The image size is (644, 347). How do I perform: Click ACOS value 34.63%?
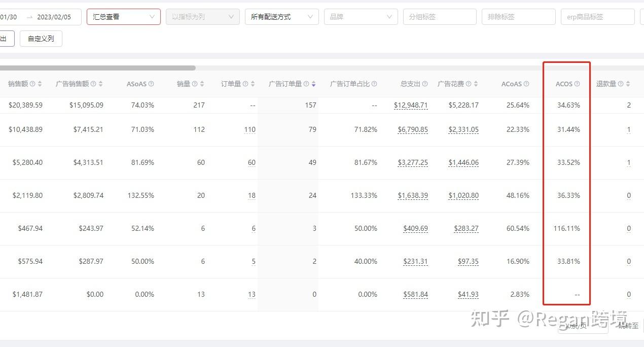[568, 106]
